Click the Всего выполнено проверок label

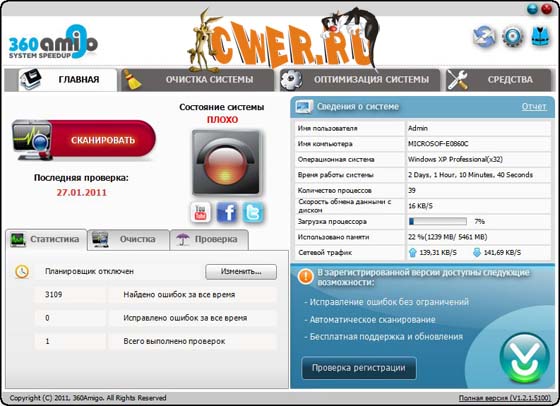pos(174,342)
